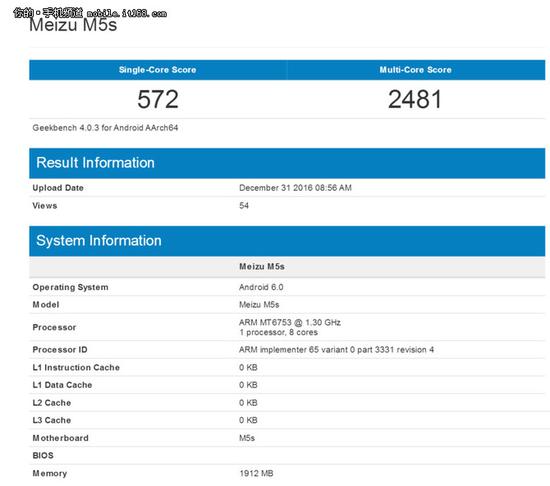Click the Upload Date label
This screenshot has width=550, height=486.
pos(58,188)
